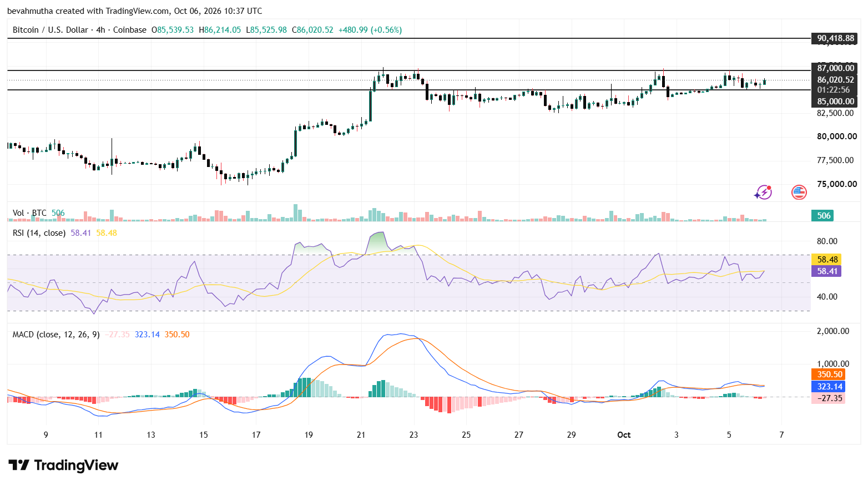Click the 90,418.88 price level label
This screenshot has height=486, width=868.
point(835,38)
